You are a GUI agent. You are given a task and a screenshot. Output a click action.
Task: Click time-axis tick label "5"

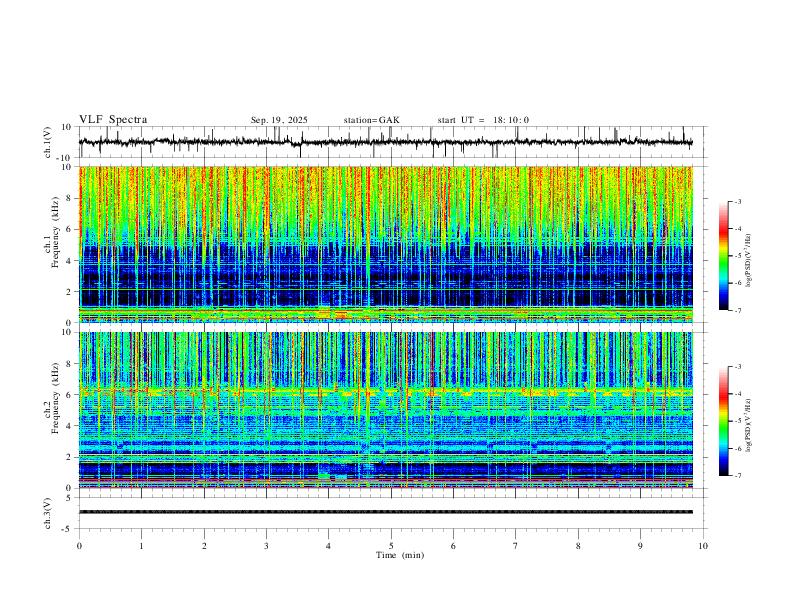[x=391, y=546]
